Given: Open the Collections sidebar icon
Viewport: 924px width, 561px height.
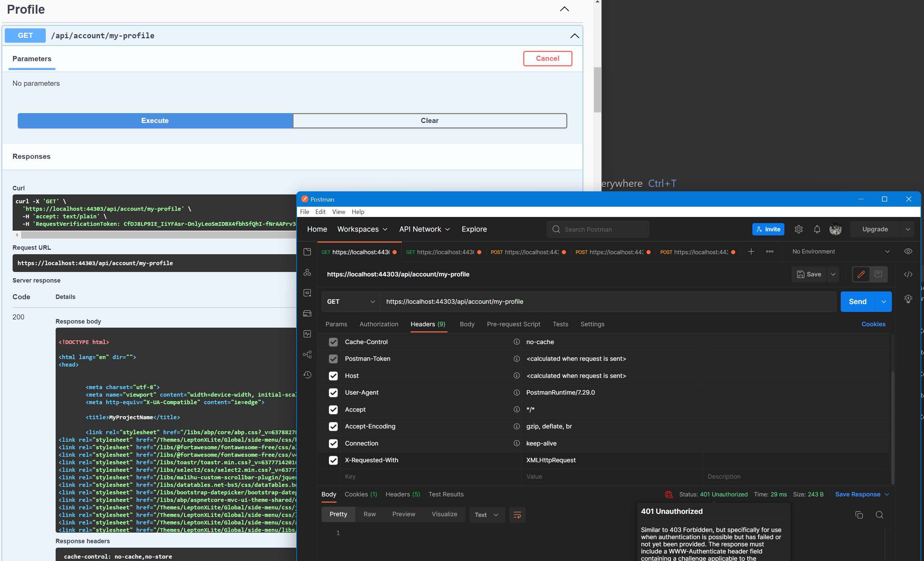Looking at the screenshot, I should point(307,252).
